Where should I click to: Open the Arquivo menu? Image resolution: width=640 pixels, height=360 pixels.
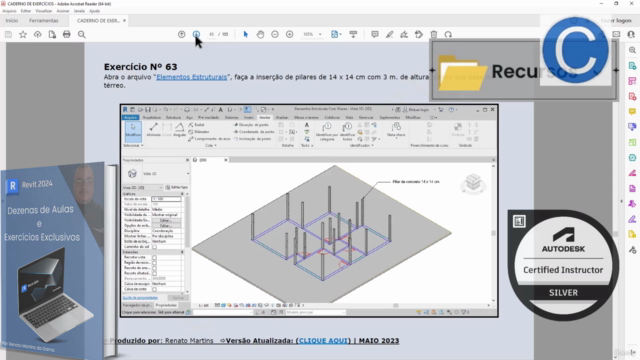point(9,11)
